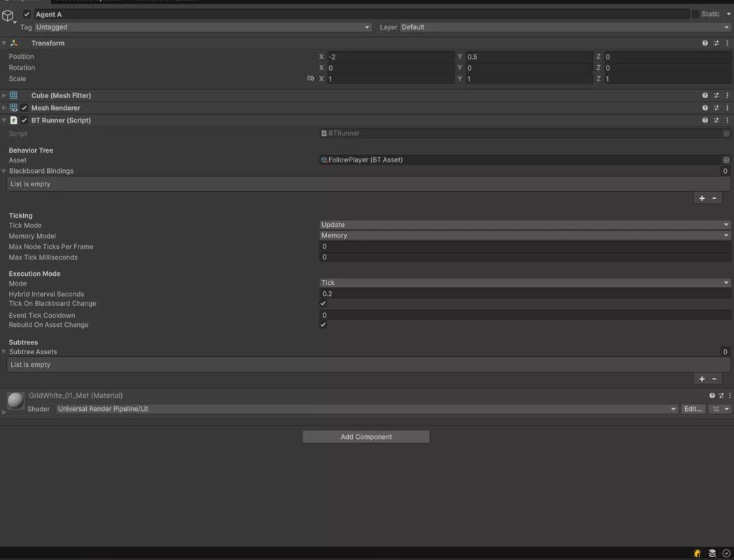Click the Agent A name field
This screenshot has width=734, height=560.
[361, 15]
